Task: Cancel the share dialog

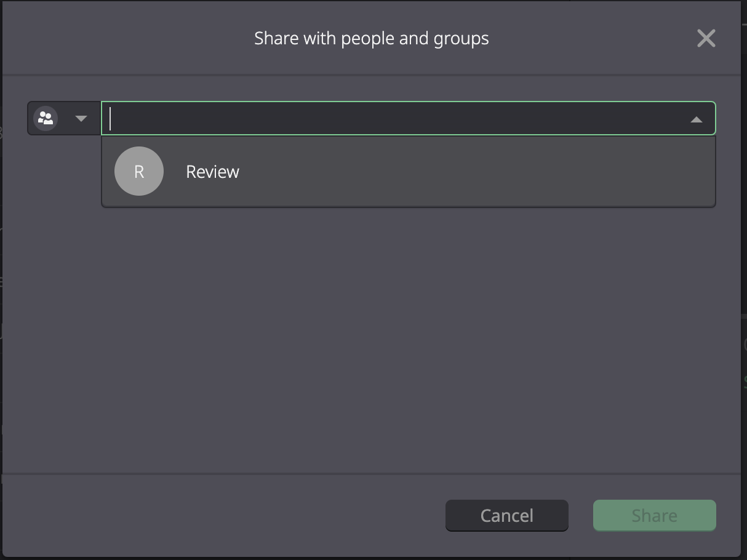Action: tap(507, 515)
